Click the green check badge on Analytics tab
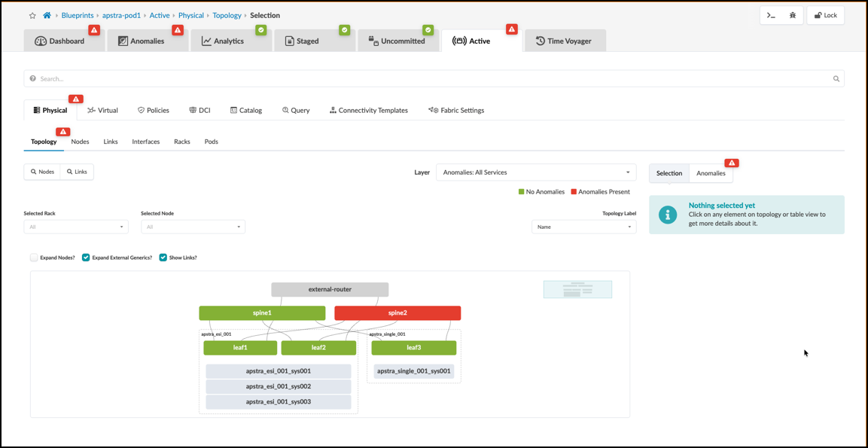The height and width of the screenshot is (448, 868). pos(261,30)
